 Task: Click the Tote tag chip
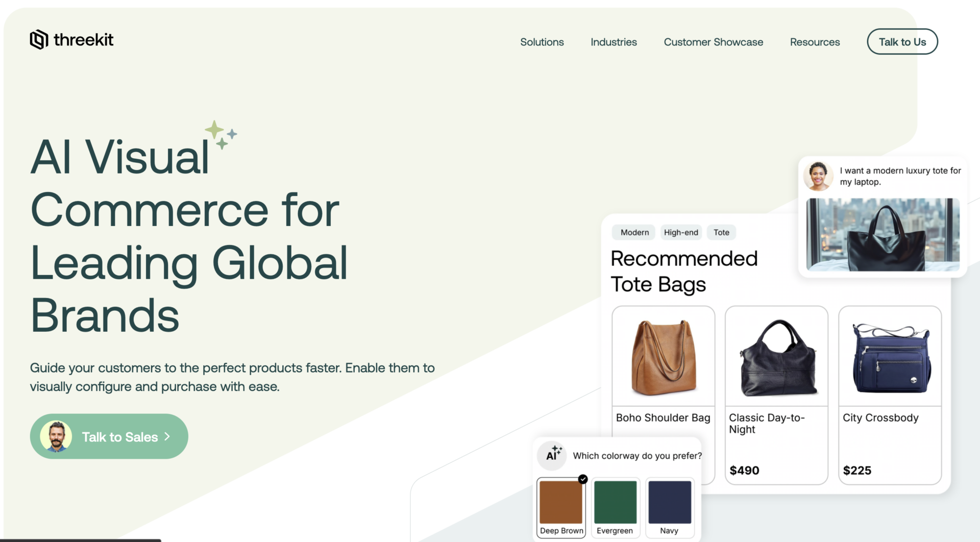pos(721,233)
